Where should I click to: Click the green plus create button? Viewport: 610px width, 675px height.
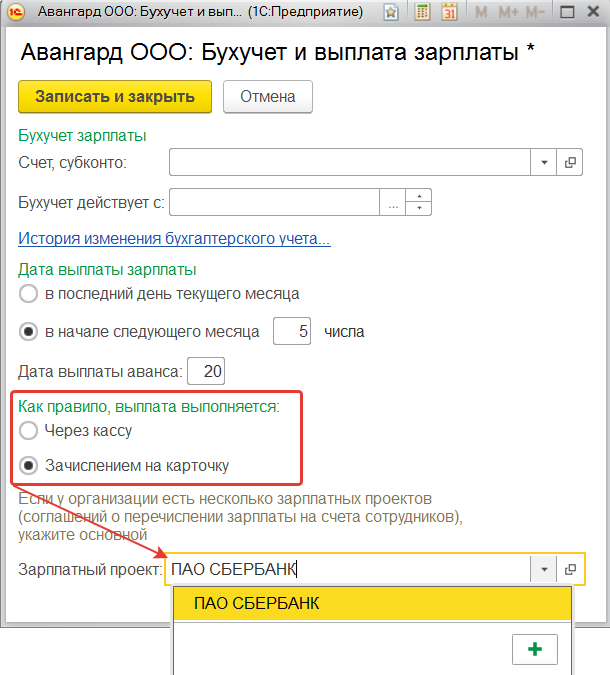pos(535,649)
